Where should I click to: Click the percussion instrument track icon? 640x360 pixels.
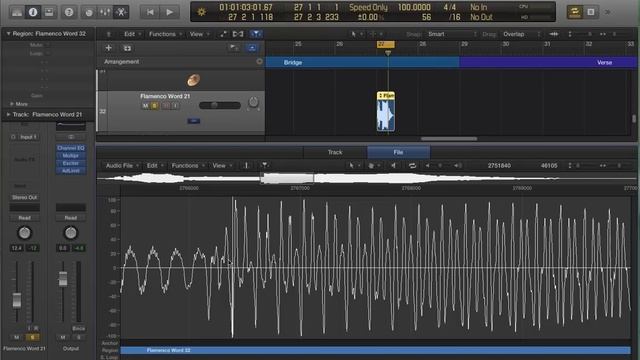(x=193, y=80)
